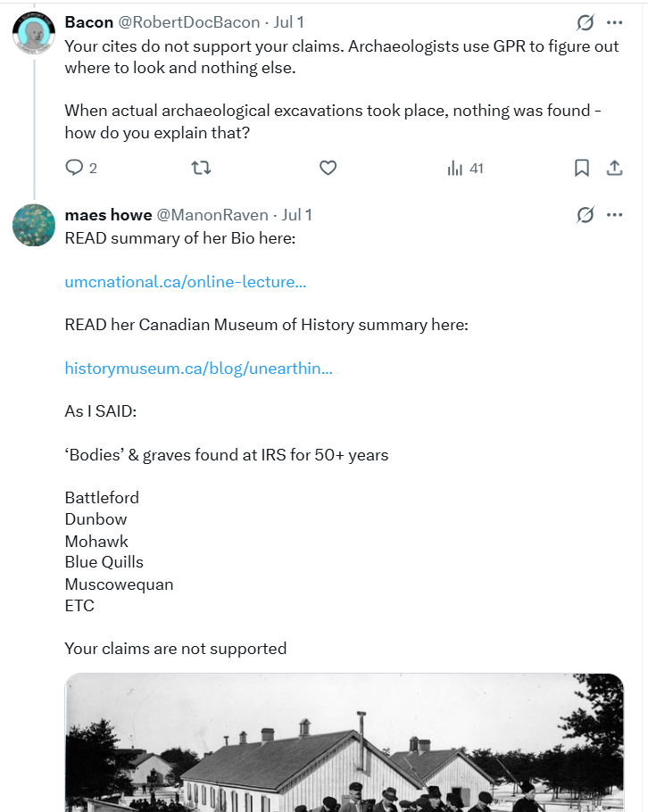648x812 pixels.
Task: Retweet Bacon's post
Action: coord(201,168)
